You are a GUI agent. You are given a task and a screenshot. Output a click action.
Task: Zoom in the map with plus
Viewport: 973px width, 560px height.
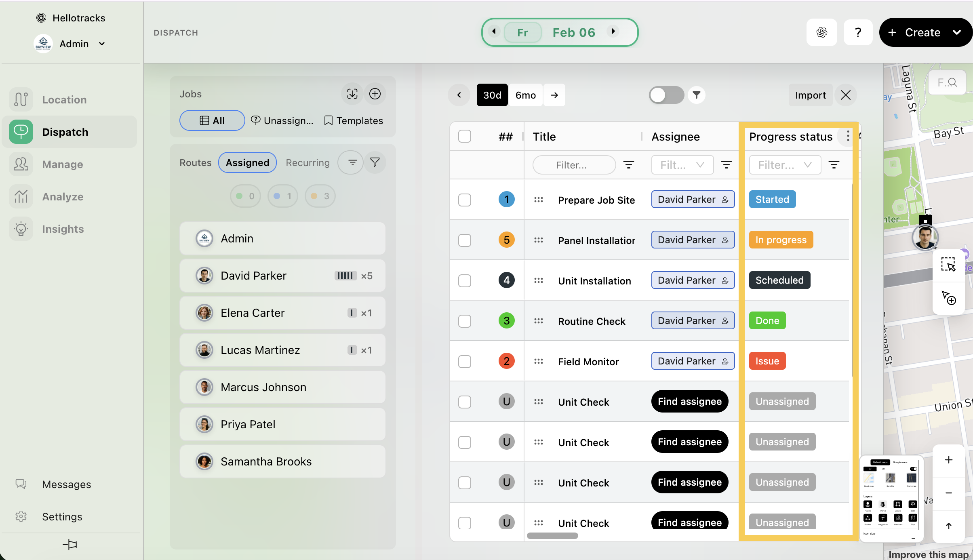click(x=948, y=460)
